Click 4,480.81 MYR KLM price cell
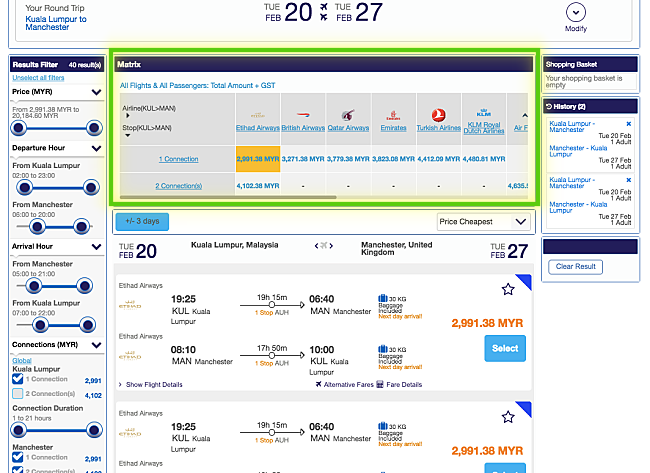Image resolution: width=650 pixels, height=473 pixels. [x=484, y=159]
